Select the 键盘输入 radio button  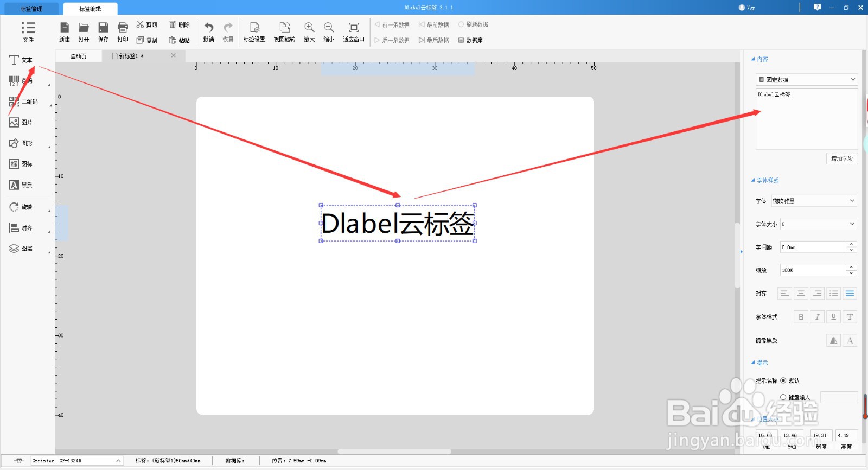[x=783, y=397]
